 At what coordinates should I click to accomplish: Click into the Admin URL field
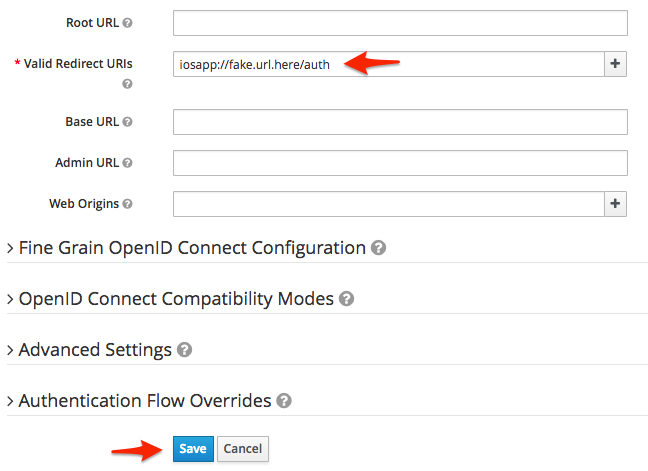click(x=400, y=163)
